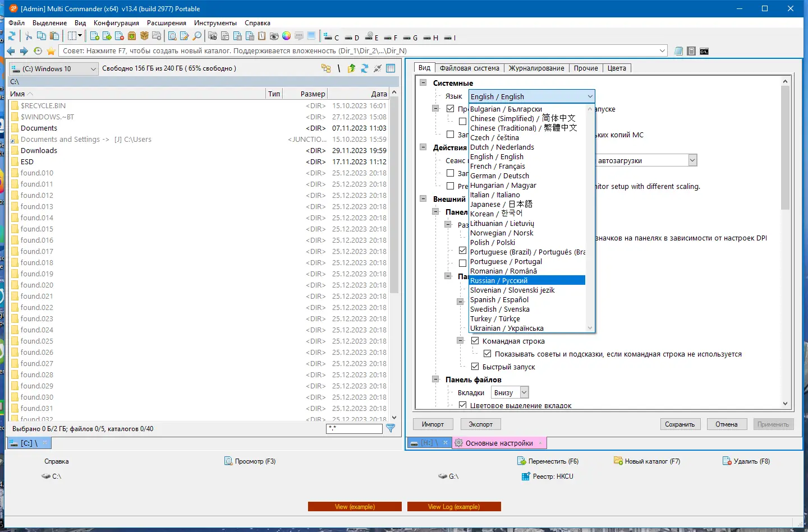Click the Paste clipboard icon
The height and width of the screenshot is (532, 808).
[54, 36]
